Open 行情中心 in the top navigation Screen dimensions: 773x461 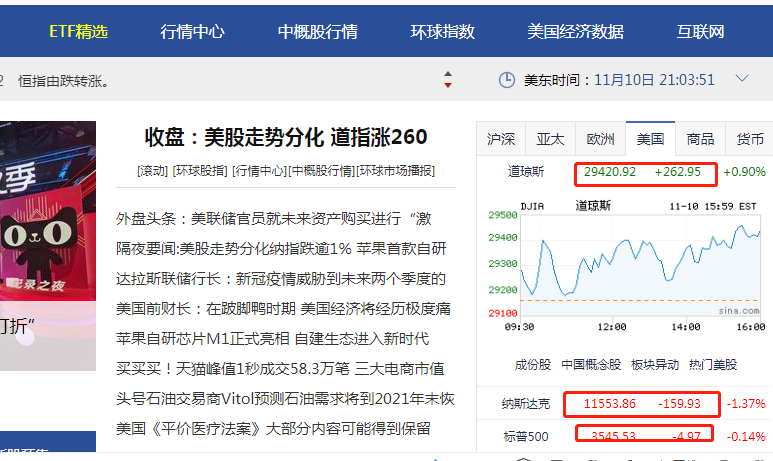click(x=192, y=32)
